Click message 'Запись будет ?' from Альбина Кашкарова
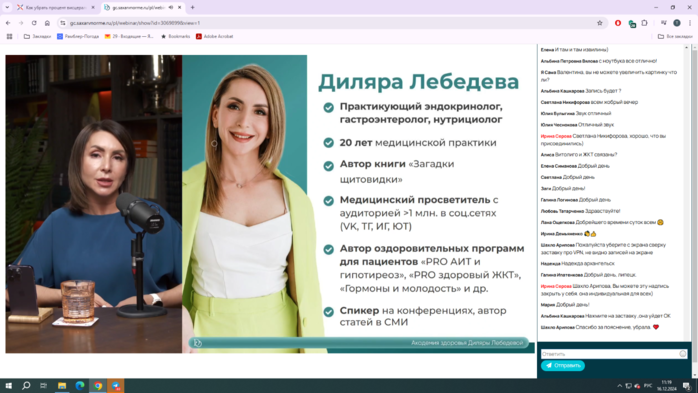698x393 pixels. pos(603,91)
